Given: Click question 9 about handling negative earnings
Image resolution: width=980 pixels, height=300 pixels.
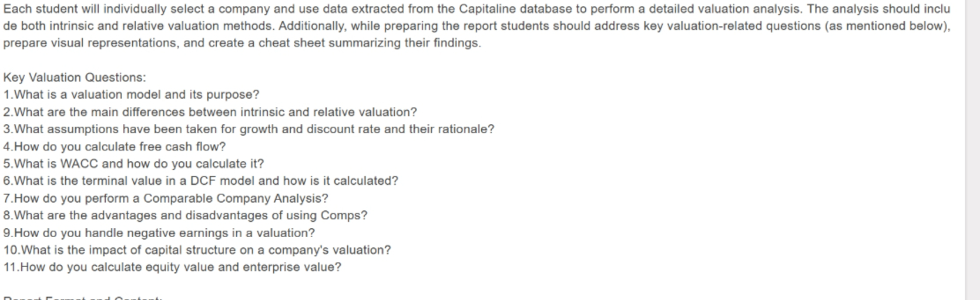Looking at the screenshot, I should tap(159, 233).
